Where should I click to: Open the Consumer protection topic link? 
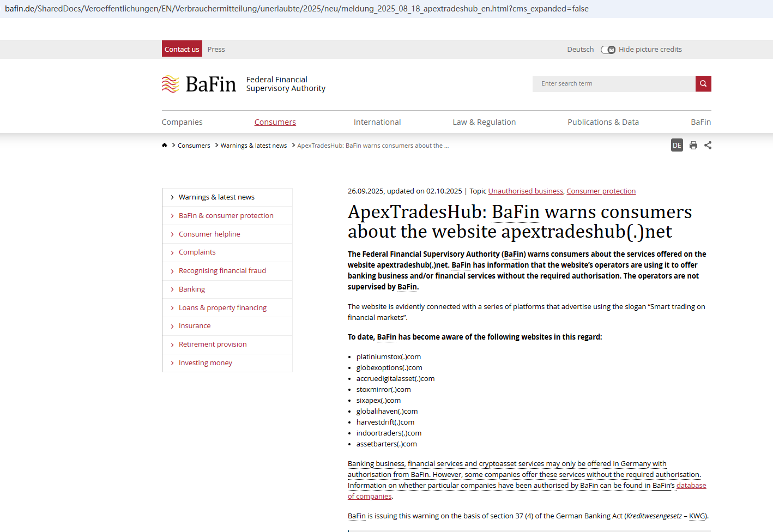601,191
